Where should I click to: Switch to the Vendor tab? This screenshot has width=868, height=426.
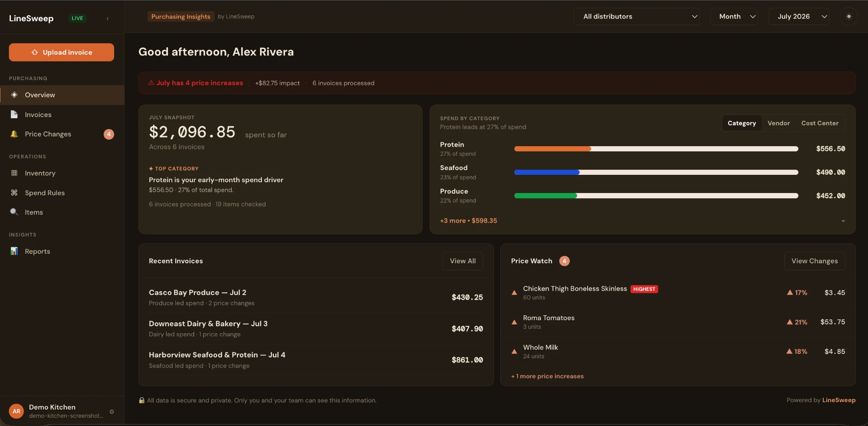779,123
